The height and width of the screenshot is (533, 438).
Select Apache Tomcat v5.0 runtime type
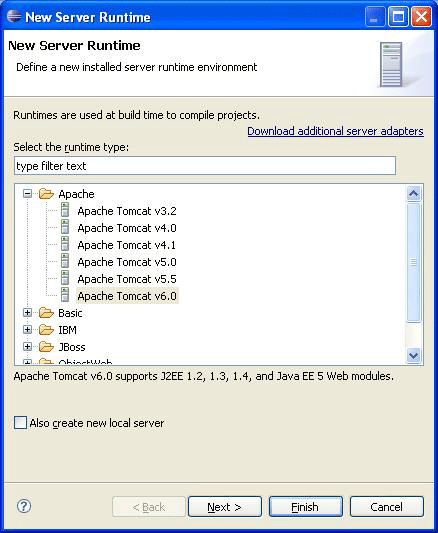click(127, 262)
